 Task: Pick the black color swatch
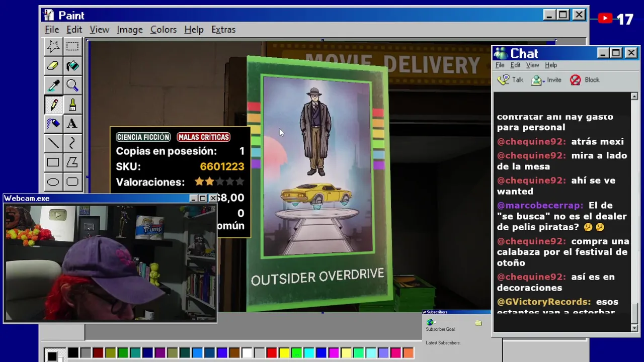click(x=73, y=353)
